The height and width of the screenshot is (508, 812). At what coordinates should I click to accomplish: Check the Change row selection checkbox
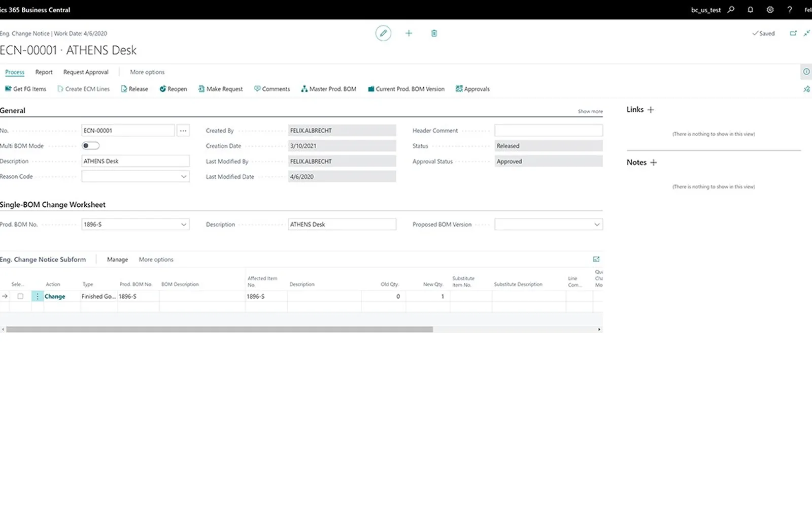tap(20, 296)
